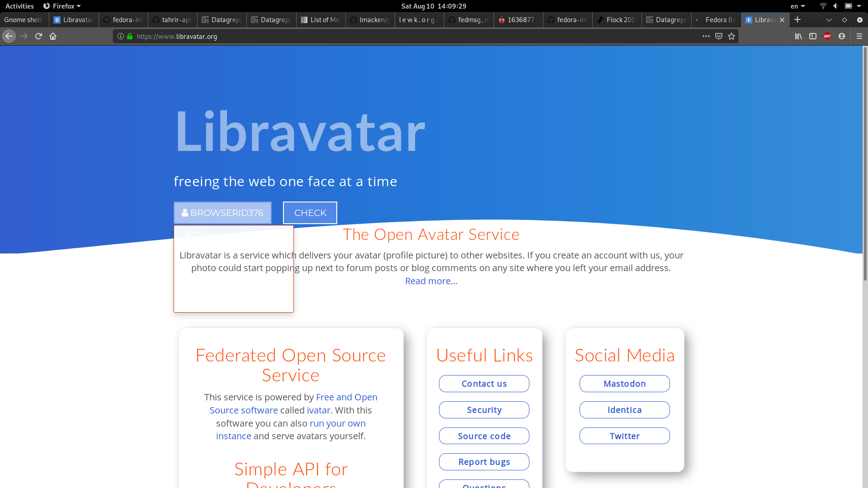The width and height of the screenshot is (868, 488).
Task: Switch to the Flock 2019 tab
Action: click(x=617, y=20)
